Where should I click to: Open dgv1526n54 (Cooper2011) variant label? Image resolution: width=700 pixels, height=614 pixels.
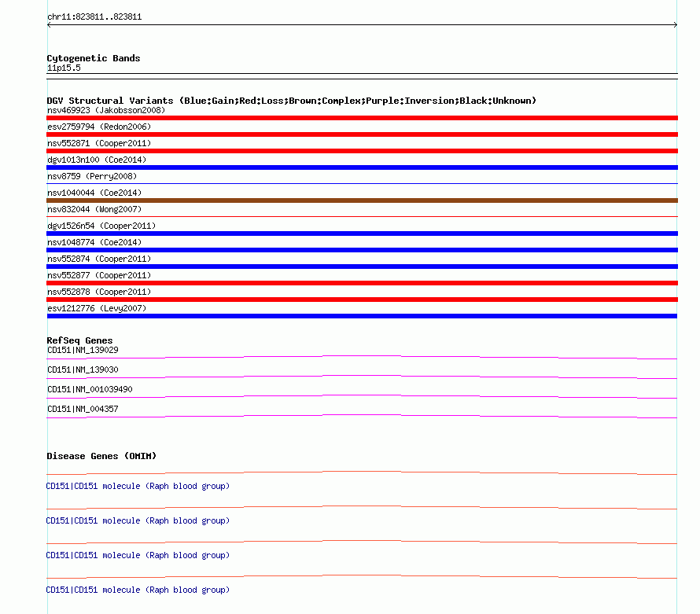pyautogui.click(x=101, y=226)
